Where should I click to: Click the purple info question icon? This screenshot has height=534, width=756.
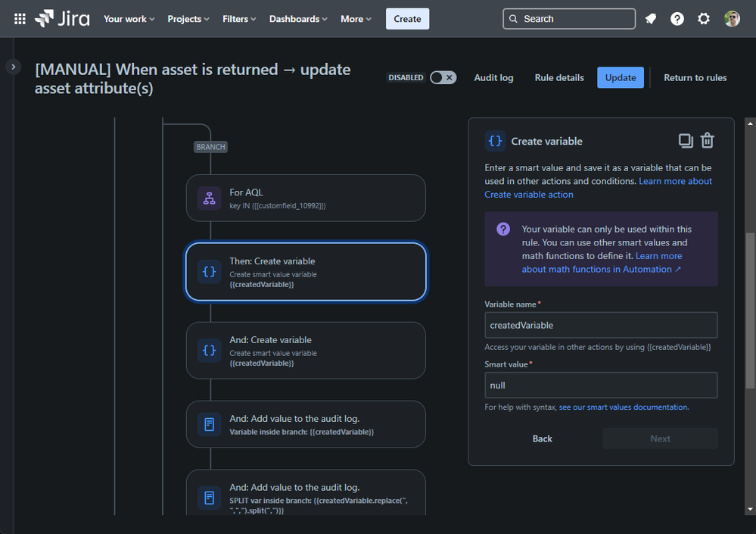pos(503,230)
